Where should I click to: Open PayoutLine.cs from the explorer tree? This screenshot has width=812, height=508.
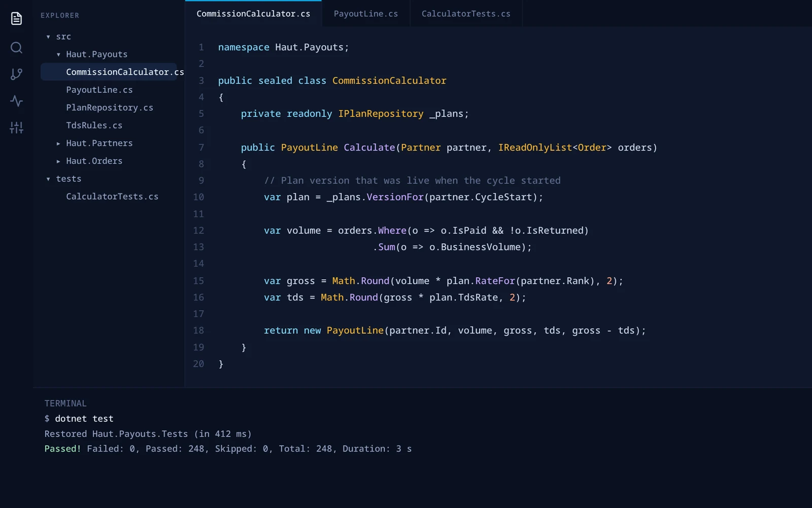click(x=99, y=90)
